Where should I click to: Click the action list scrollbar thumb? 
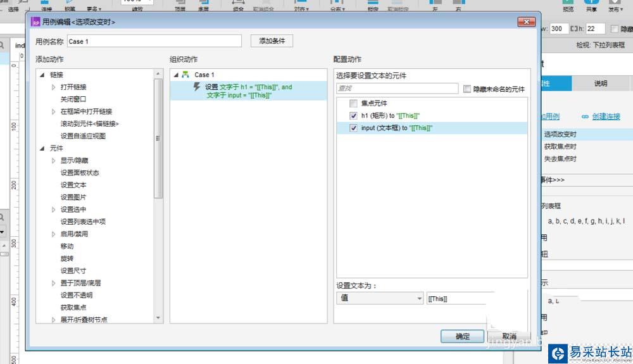tap(158, 139)
